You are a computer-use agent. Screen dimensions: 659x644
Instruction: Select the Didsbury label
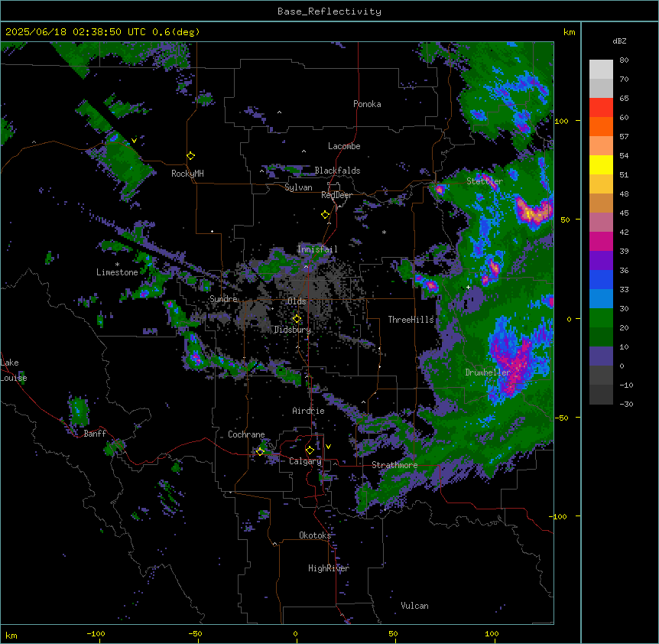(x=293, y=330)
